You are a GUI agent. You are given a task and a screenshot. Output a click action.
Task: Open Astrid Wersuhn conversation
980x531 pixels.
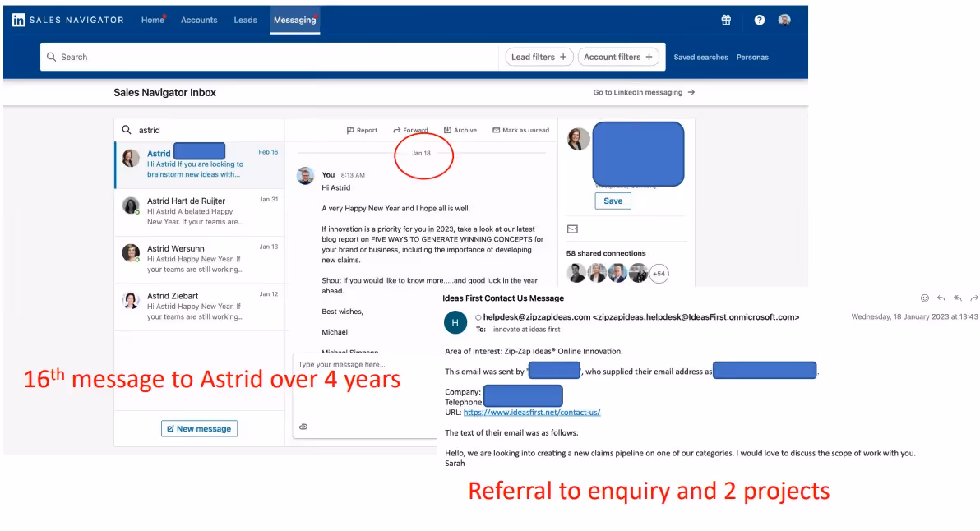tap(200, 259)
